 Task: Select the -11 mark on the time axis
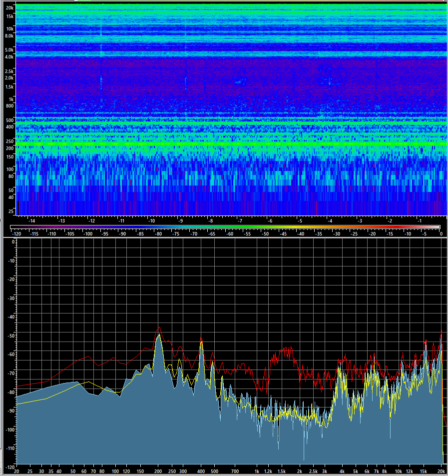(x=121, y=220)
